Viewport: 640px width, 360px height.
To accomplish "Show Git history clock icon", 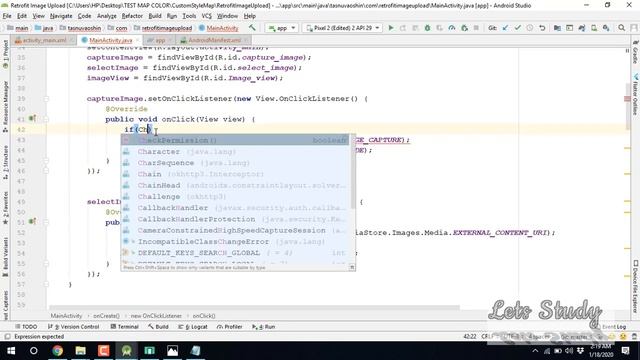I will click(x=530, y=28).
